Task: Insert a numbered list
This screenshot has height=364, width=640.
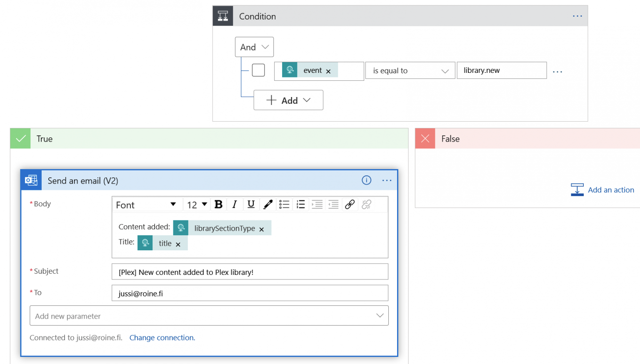Action: (300, 204)
